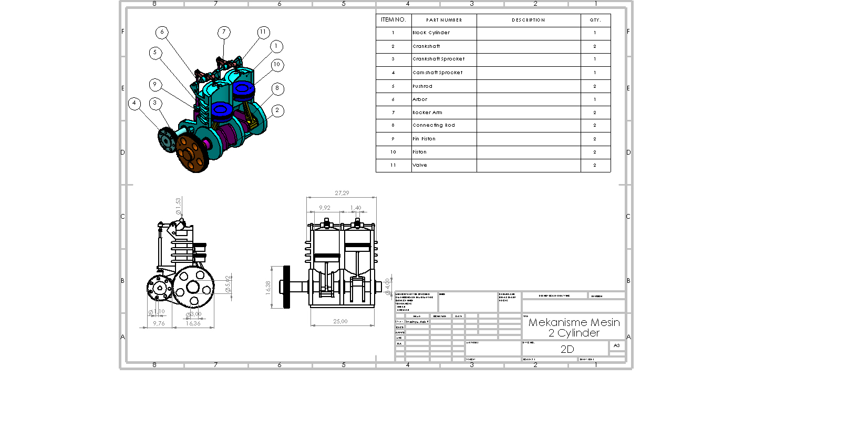Click the flywheel disc in the front view
Viewport: 868px width, 428px height.
point(286,287)
